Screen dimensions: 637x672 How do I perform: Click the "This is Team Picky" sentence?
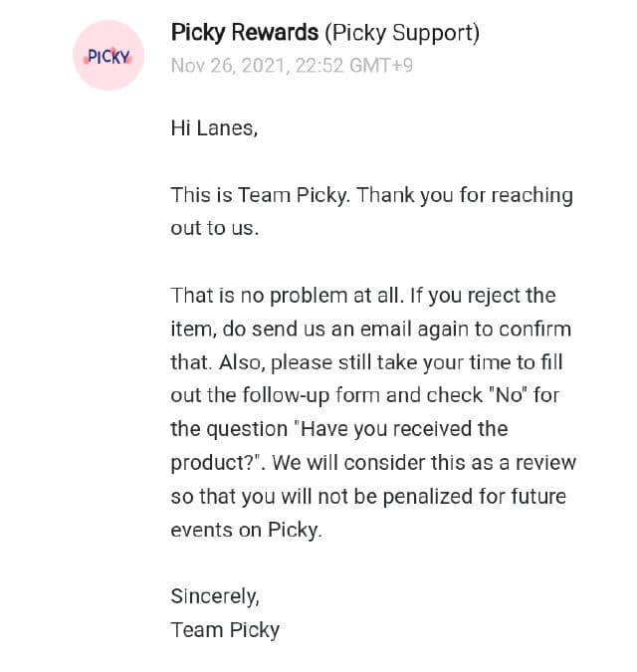point(261,195)
